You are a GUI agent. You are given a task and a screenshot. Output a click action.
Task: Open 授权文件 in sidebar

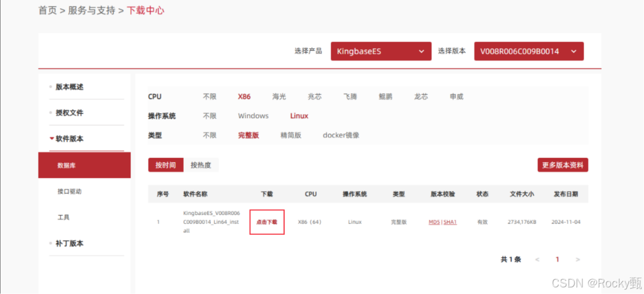[69, 113]
